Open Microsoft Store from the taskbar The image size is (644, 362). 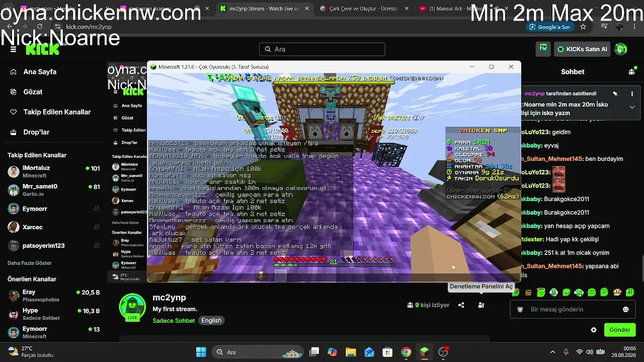(387, 352)
